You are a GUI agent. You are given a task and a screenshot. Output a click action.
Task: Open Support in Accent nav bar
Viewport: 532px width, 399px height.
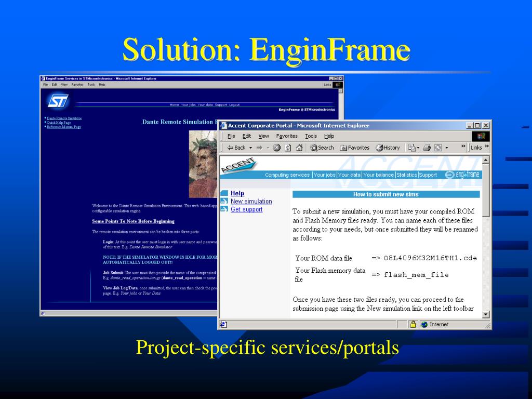click(428, 175)
